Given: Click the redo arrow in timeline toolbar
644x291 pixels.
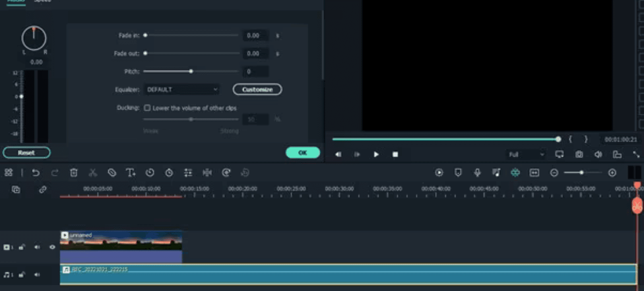Looking at the screenshot, I should [54, 173].
